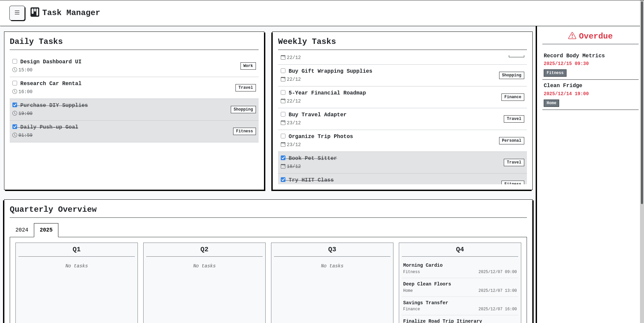The image size is (644, 323).
Task: Click the calendar icon on the 22/12 header row
Action: [283, 57]
